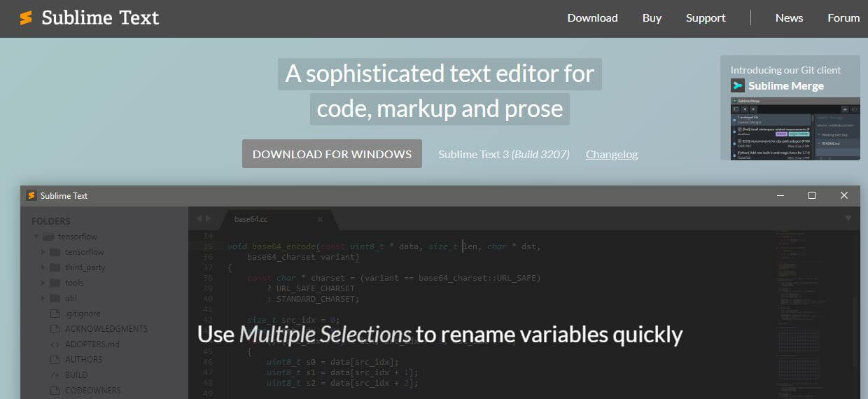The height and width of the screenshot is (399, 868).
Task: Click the Sublime Merge screenshot thumbnail
Action: [795, 129]
